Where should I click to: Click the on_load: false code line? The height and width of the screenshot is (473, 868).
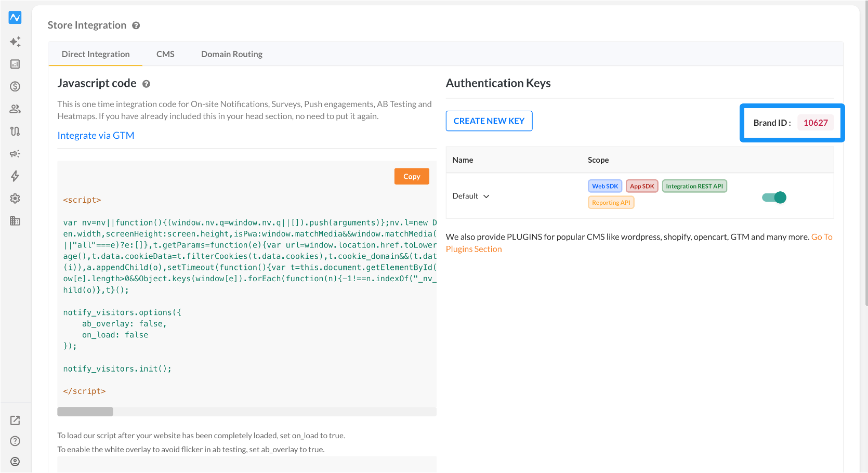tap(115, 335)
